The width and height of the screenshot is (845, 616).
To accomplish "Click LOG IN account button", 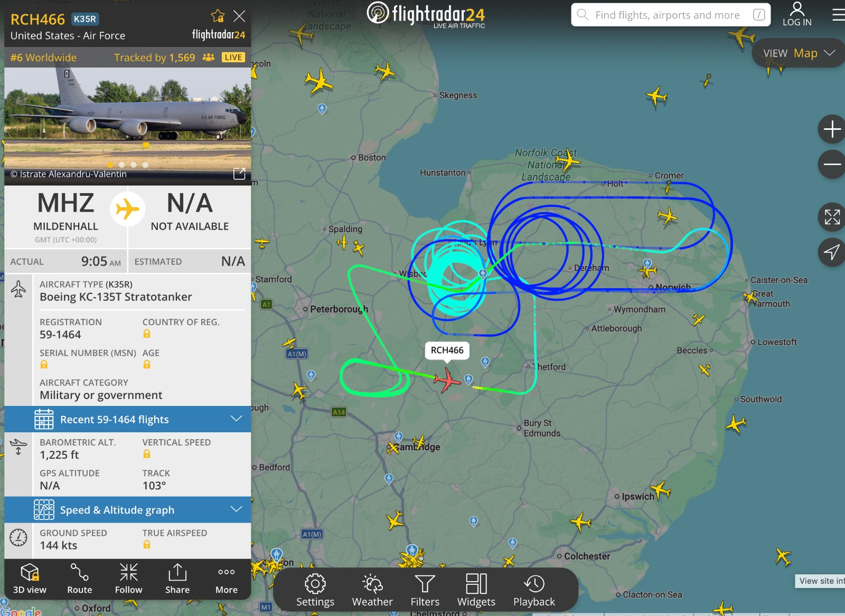I will pos(797,14).
